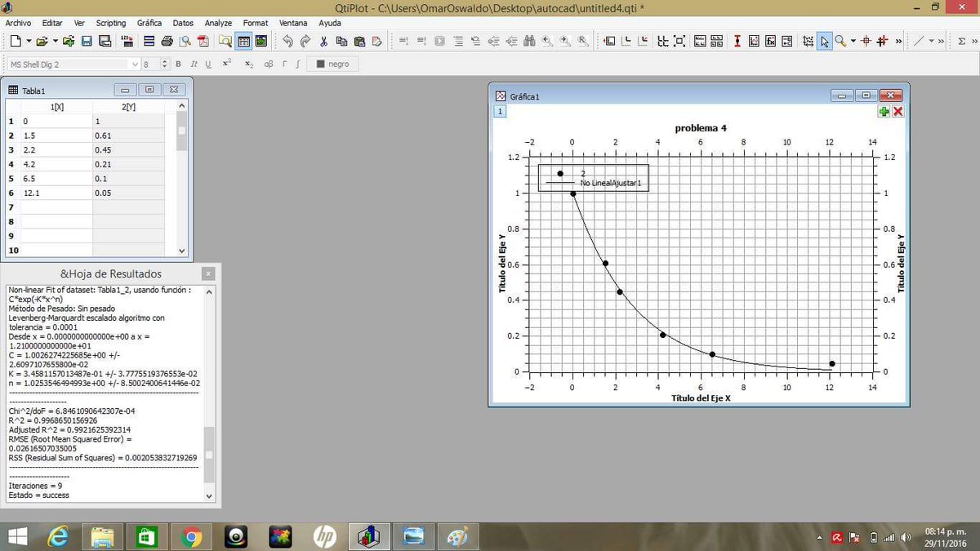The image size is (980, 551).
Task: Click the Paste clipboard icon
Action: (359, 41)
